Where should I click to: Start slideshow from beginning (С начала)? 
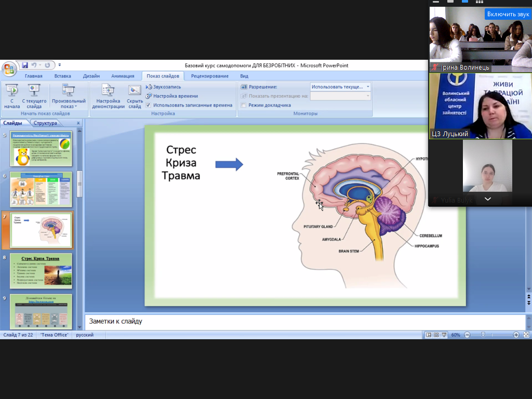(11, 96)
